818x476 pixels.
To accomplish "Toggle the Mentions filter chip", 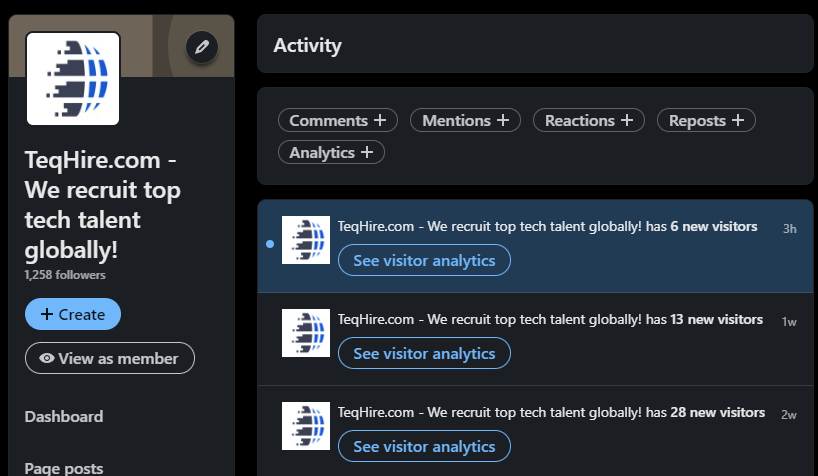I will (x=465, y=121).
